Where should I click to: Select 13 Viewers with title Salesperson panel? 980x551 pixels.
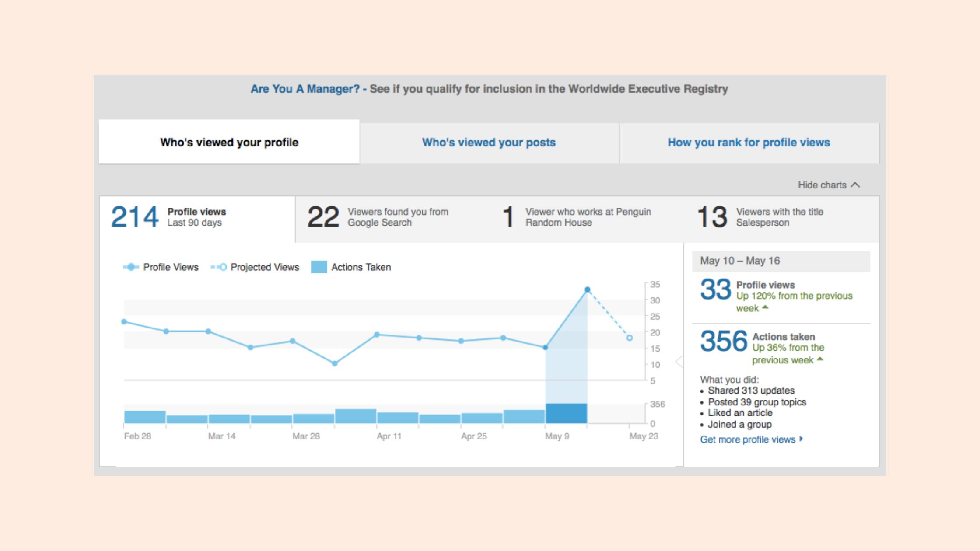click(x=781, y=217)
